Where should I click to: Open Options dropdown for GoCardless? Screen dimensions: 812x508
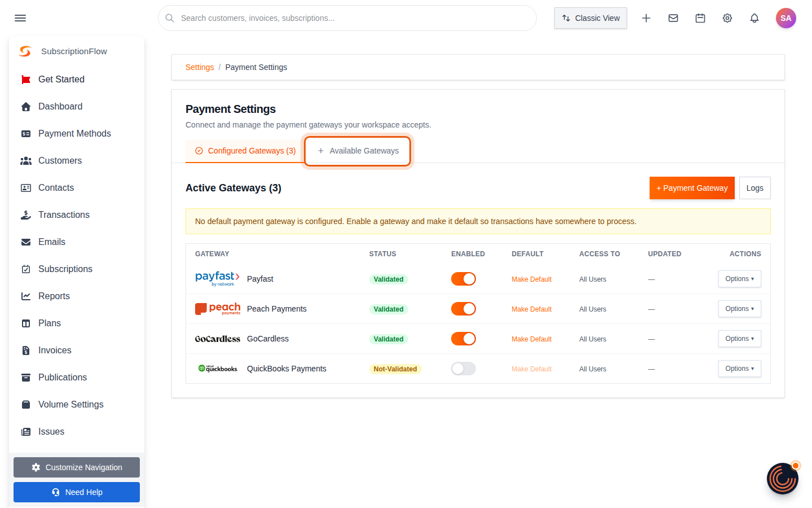[x=739, y=339]
